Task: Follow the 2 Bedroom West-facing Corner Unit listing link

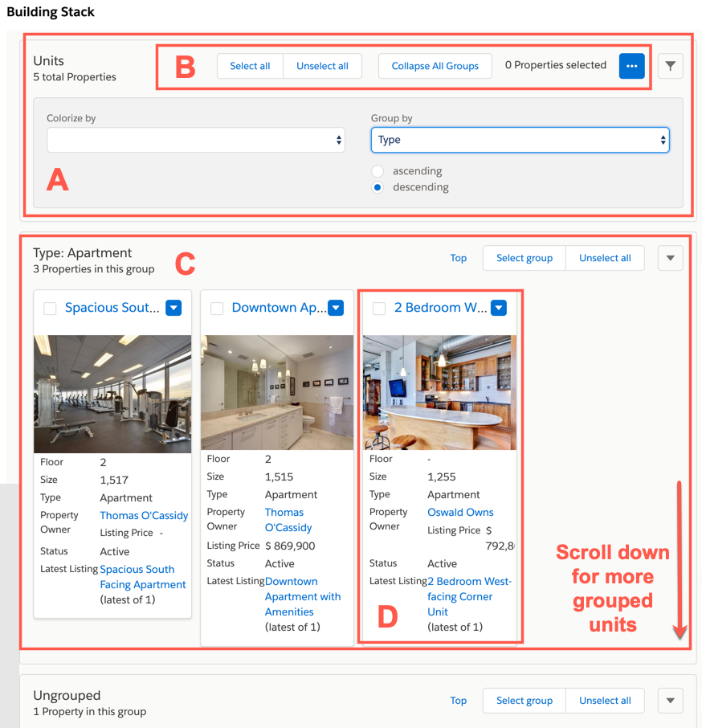Action: pyautogui.click(x=469, y=596)
